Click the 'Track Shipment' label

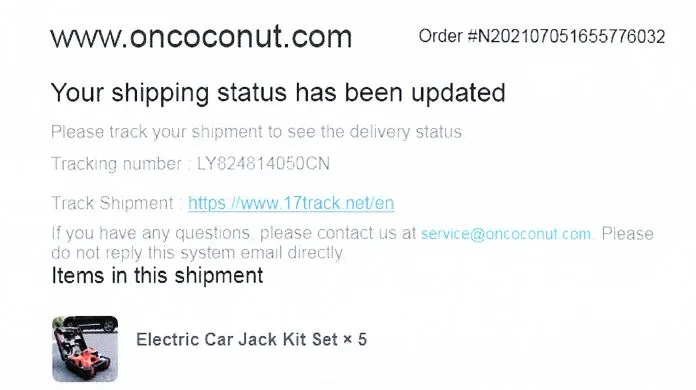point(112,203)
